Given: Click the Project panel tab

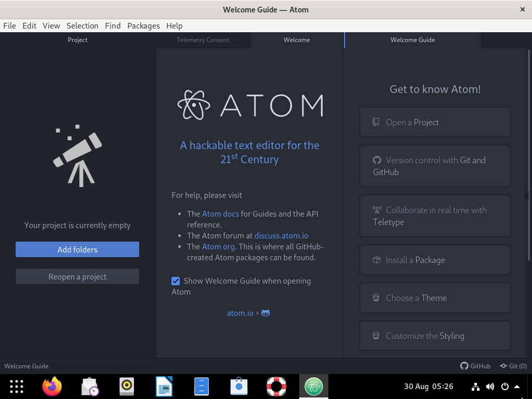Looking at the screenshot, I should click(x=77, y=40).
